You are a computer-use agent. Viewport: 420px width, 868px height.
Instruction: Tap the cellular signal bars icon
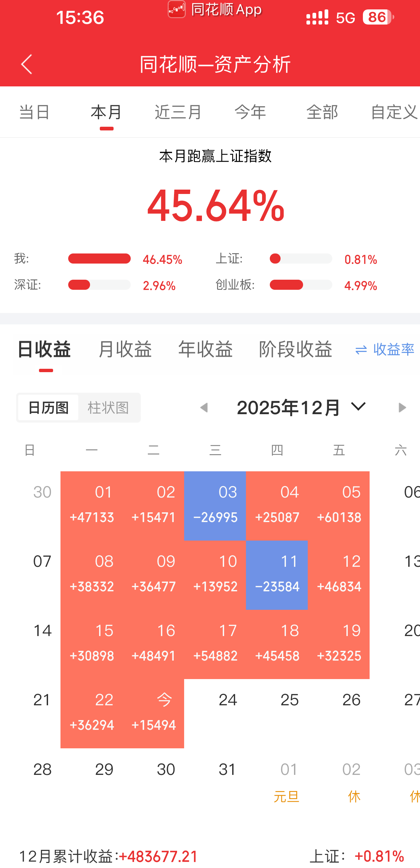[x=317, y=17]
